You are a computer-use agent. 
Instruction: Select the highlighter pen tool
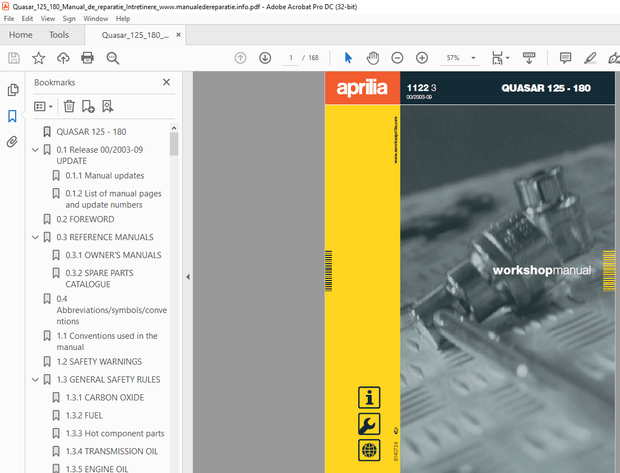590,58
